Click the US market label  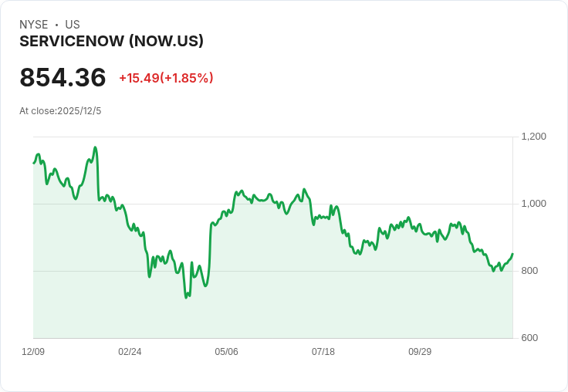coord(73,25)
